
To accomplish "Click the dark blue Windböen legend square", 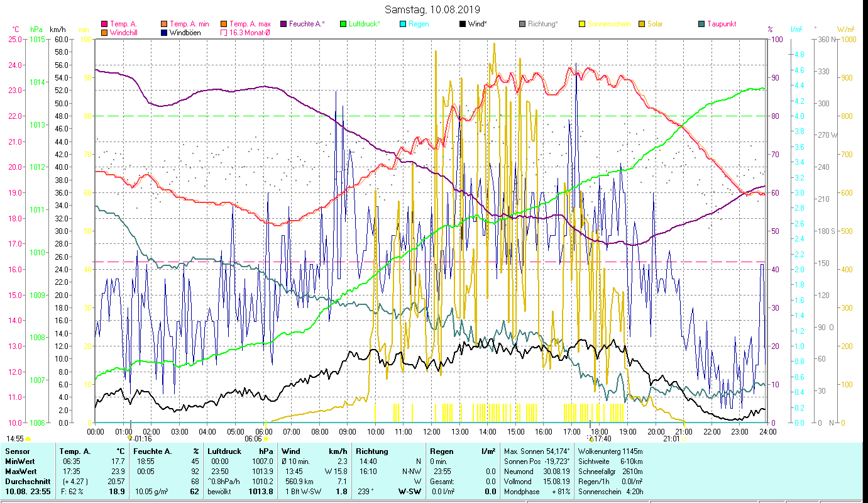I will (165, 33).
